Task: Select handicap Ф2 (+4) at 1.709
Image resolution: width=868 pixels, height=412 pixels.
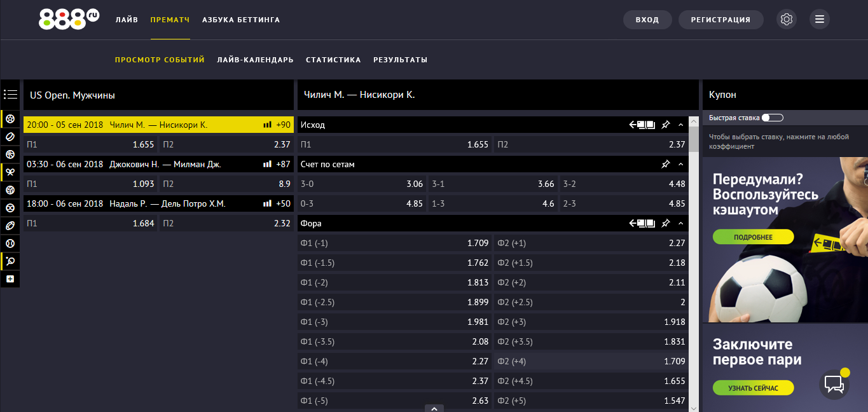Action: 591,361
